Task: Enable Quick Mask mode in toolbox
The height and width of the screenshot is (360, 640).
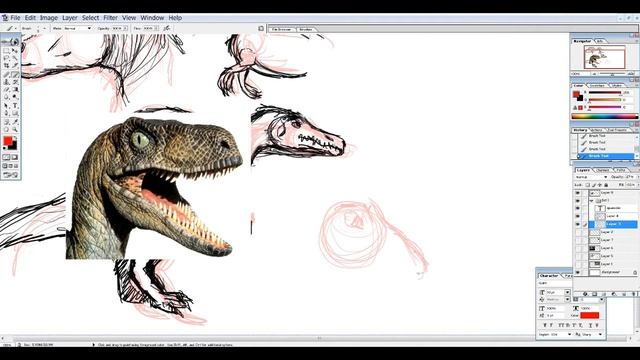Action: coord(15,157)
